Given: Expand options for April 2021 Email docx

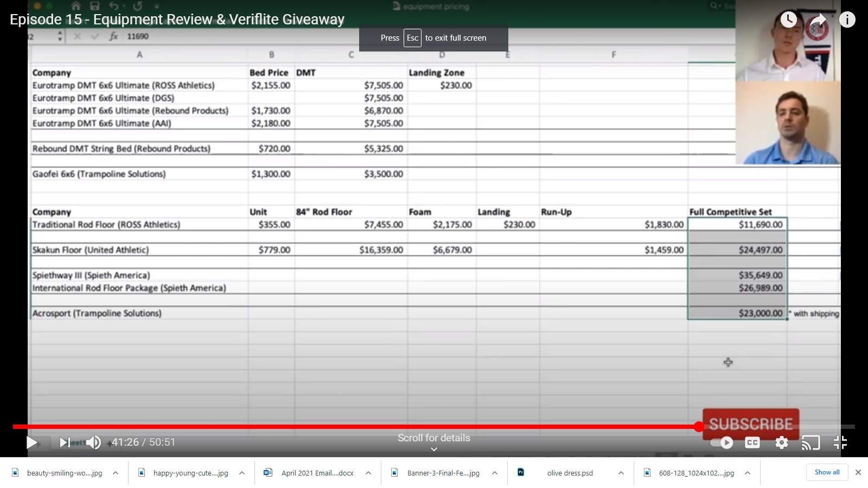Looking at the screenshot, I should [x=368, y=473].
